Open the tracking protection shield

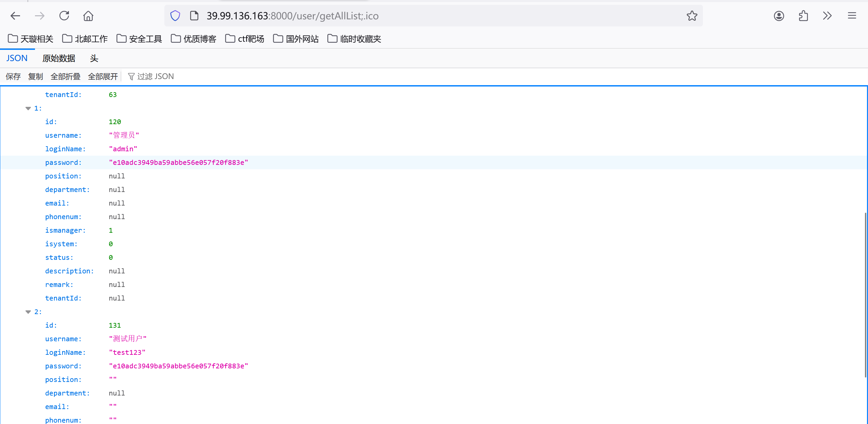click(x=175, y=16)
